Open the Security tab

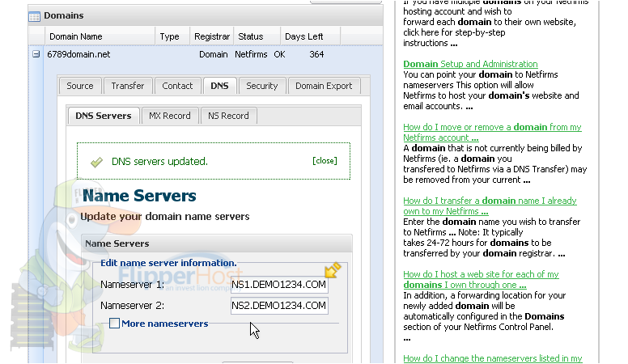coord(262,86)
